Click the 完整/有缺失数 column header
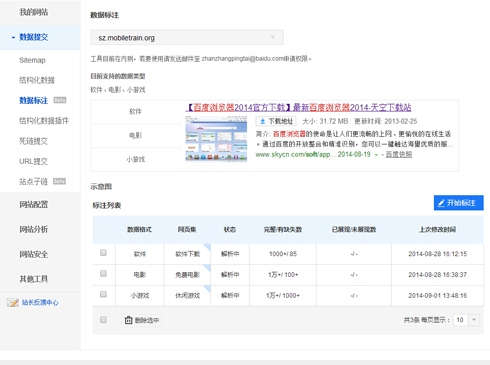Viewport: 490px width, 365px height. coord(283,229)
